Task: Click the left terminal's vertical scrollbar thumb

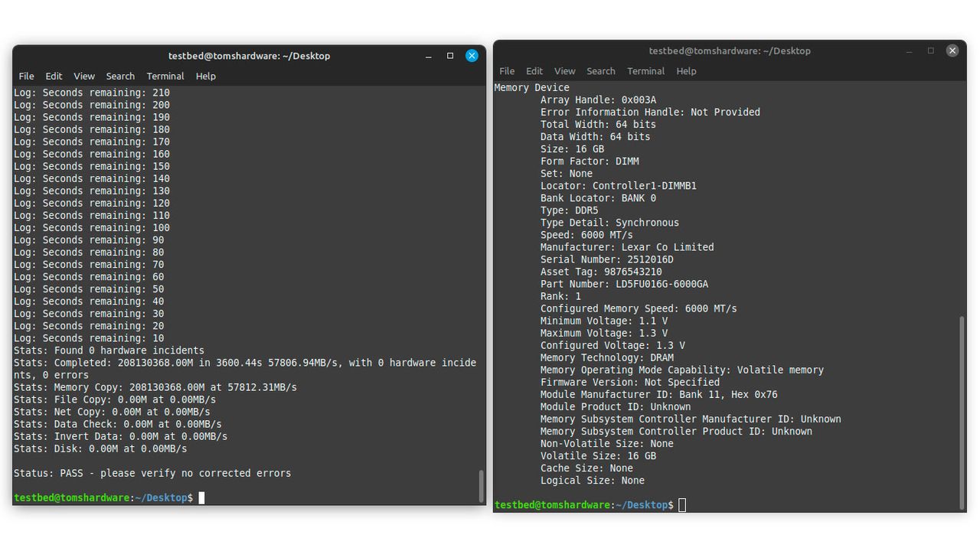Action: coord(481,486)
